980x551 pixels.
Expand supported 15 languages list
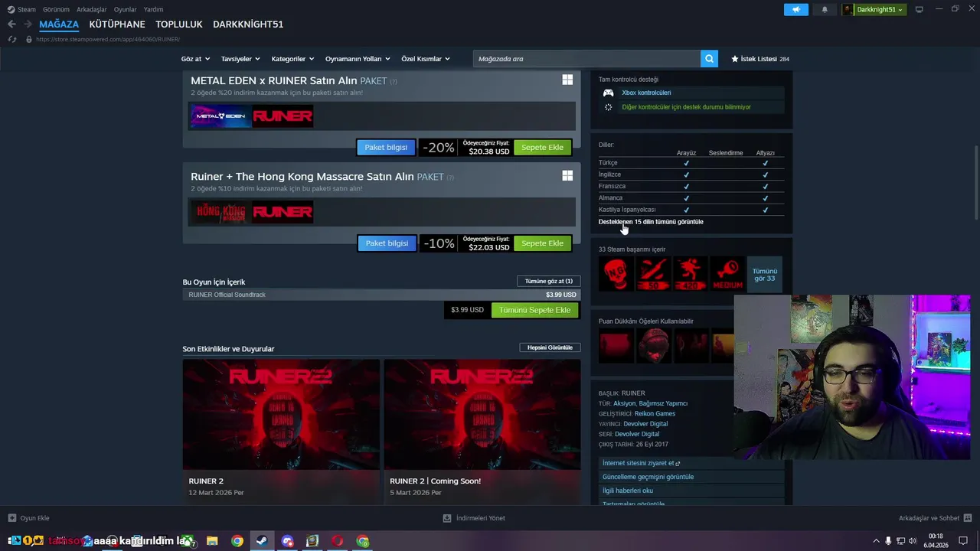pos(651,222)
